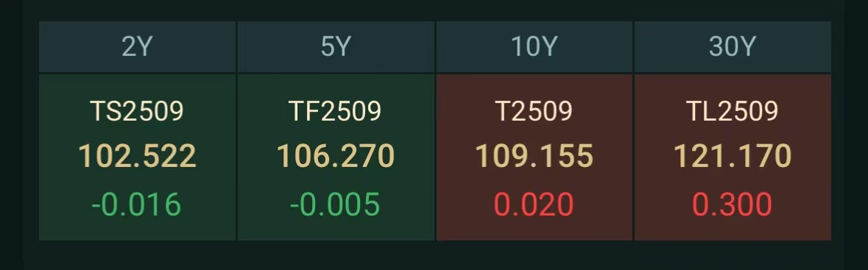Click the 102.522 price value
The height and width of the screenshot is (270, 868).
137,156
